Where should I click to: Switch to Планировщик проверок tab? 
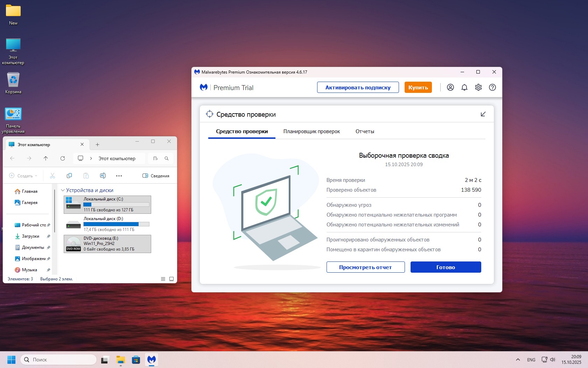(311, 131)
